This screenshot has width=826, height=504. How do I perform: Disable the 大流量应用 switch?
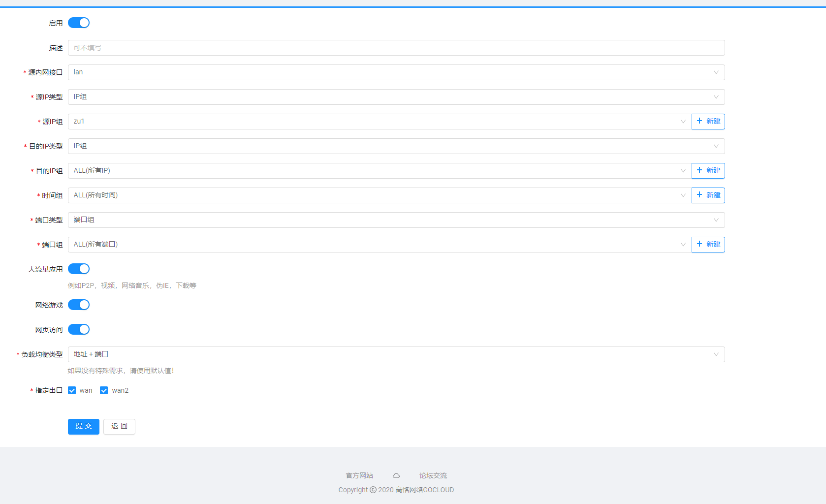coord(79,269)
